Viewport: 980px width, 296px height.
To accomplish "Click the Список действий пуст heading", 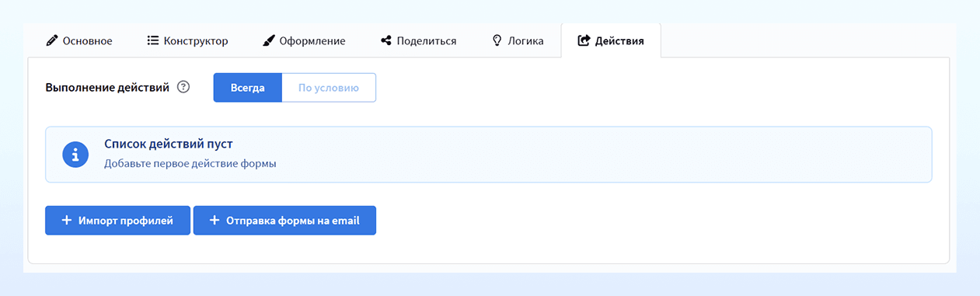I will (169, 145).
